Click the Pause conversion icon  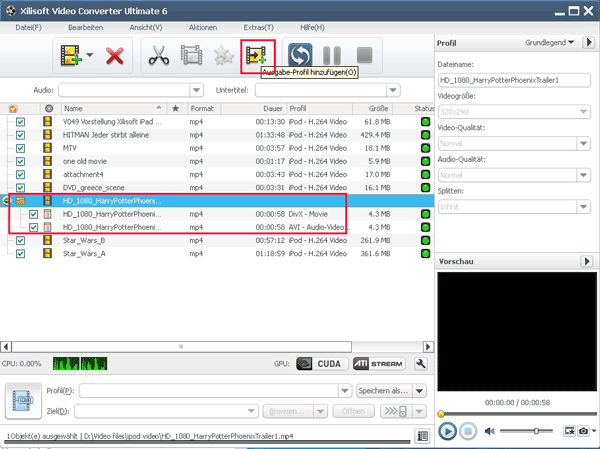click(x=332, y=56)
